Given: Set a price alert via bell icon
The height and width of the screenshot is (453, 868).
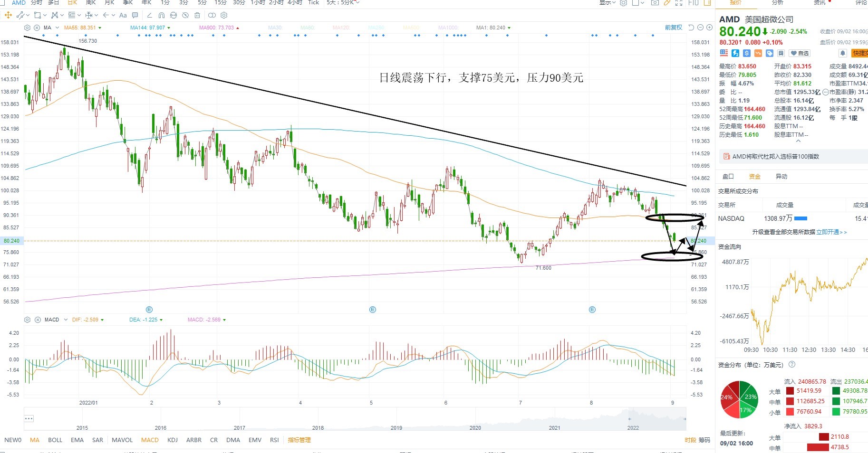Looking at the screenshot, I should point(843,53).
